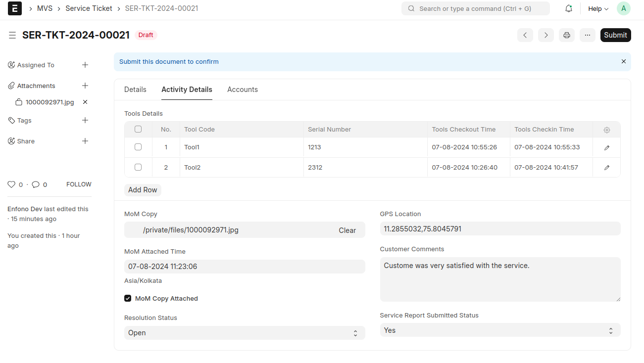The height and width of the screenshot is (363, 644).
Task: Add a row to Tools Details
Action: click(x=143, y=189)
